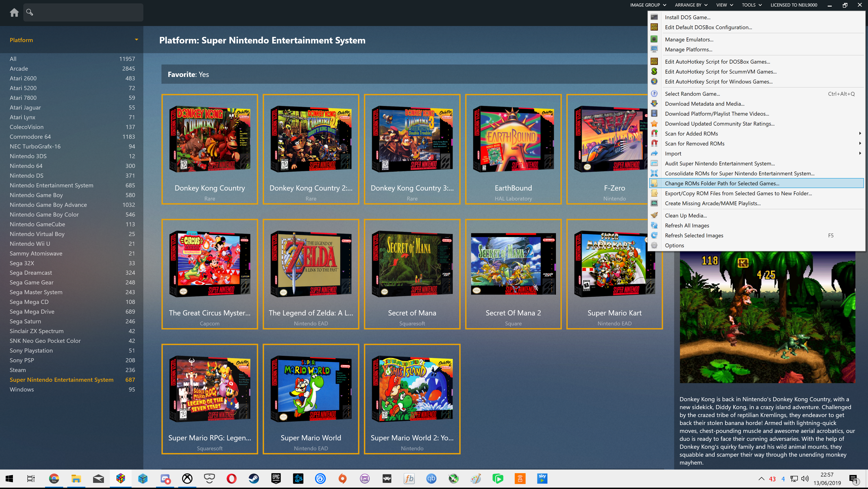The width and height of the screenshot is (868, 489).
Task: Click the Scan for Added ROMs icon
Action: (x=654, y=134)
